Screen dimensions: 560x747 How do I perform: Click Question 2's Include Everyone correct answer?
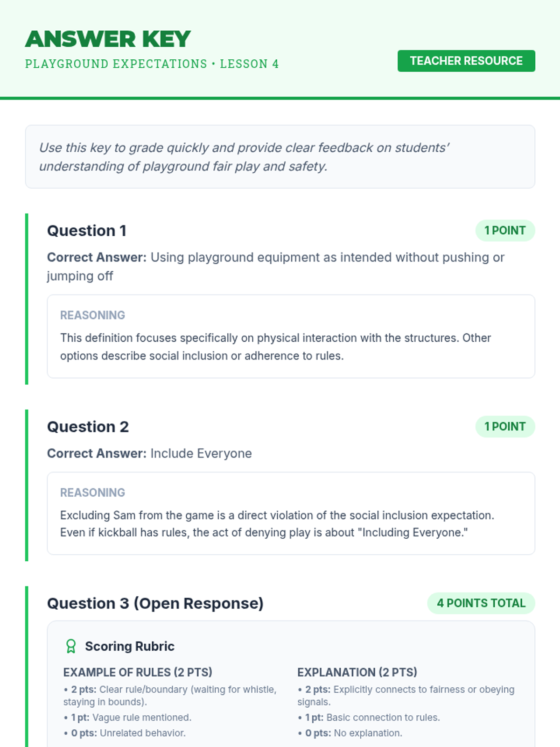(201, 453)
